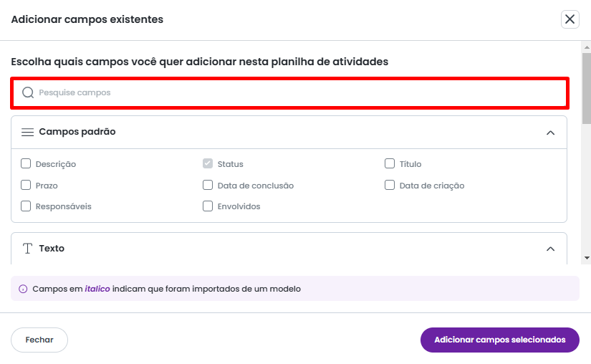Enable the Data de criação checkbox
The height and width of the screenshot is (364, 591).
click(390, 185)
